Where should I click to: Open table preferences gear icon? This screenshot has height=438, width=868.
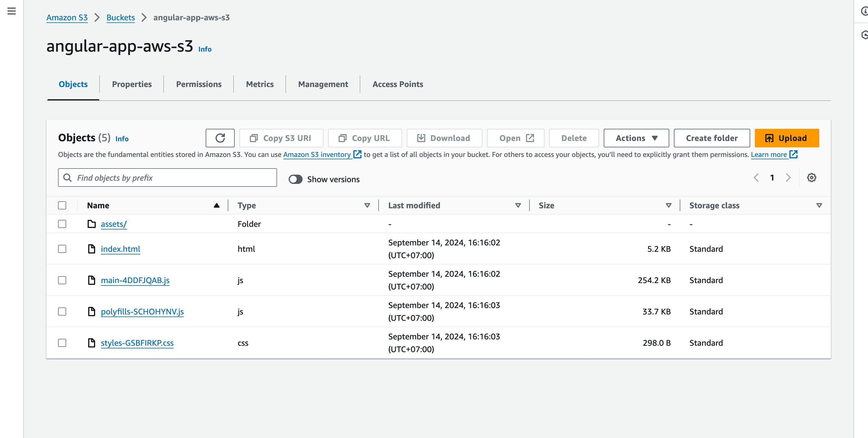click(811, 178)
